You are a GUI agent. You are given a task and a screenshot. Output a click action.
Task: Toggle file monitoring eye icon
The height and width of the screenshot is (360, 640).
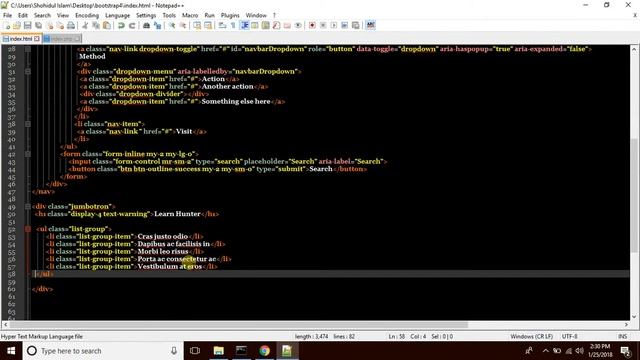coord(298,25)
